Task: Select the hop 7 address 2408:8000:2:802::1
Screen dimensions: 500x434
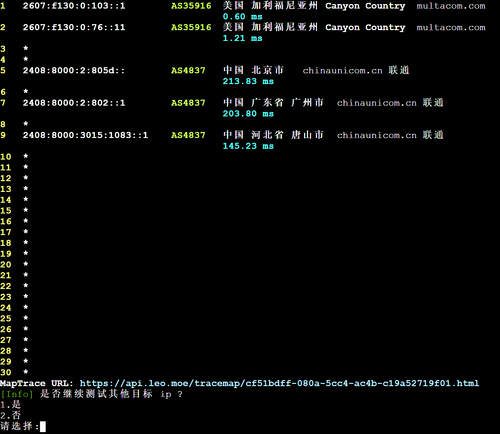Action: tap(74, 103)
